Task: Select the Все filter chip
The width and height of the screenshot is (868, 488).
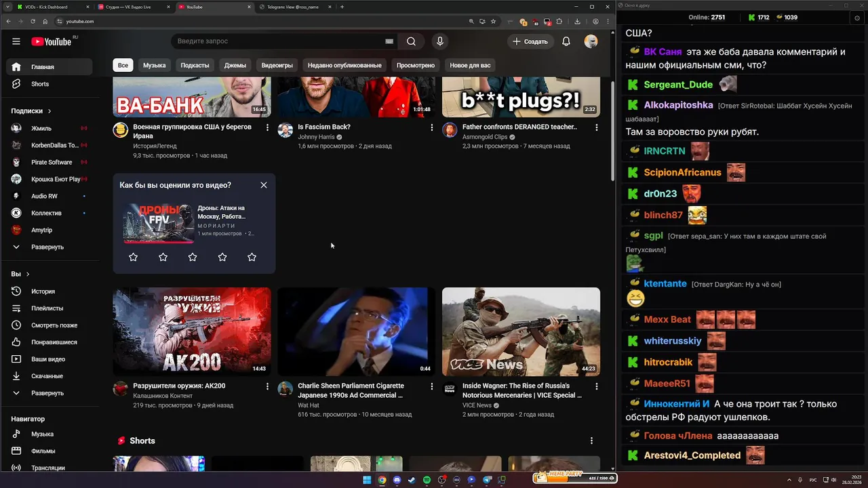Action: [123, 65]
